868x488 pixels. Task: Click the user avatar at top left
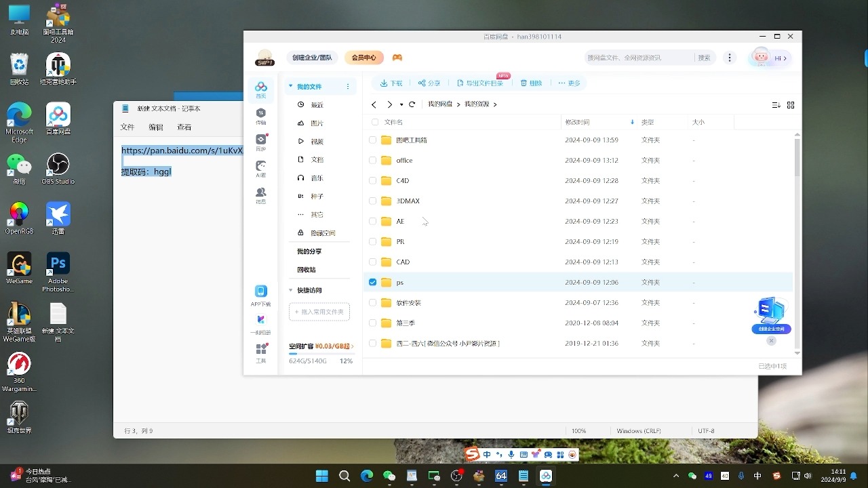[x=264, y=58]
